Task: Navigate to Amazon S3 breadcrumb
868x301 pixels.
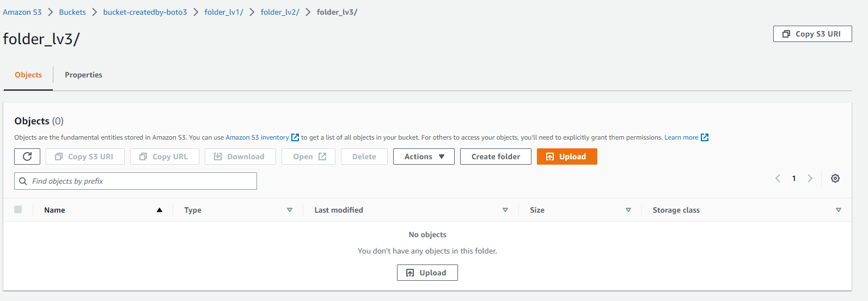Action: 22,12
